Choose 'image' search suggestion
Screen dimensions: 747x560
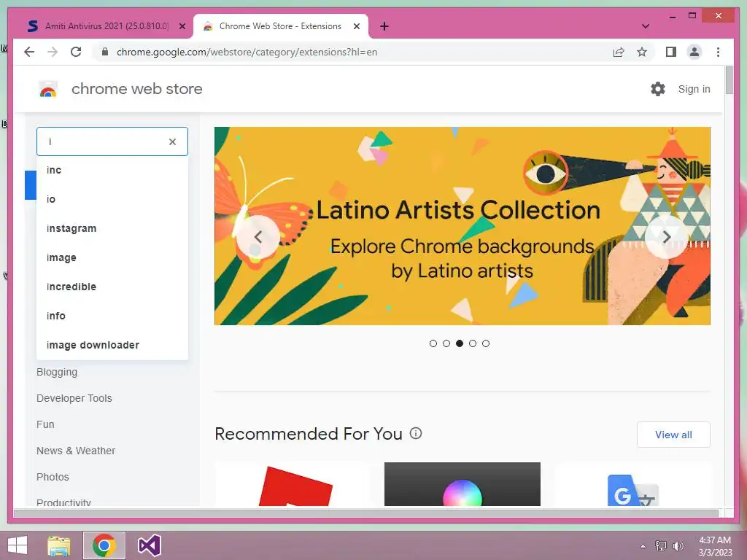pos(112,257)
